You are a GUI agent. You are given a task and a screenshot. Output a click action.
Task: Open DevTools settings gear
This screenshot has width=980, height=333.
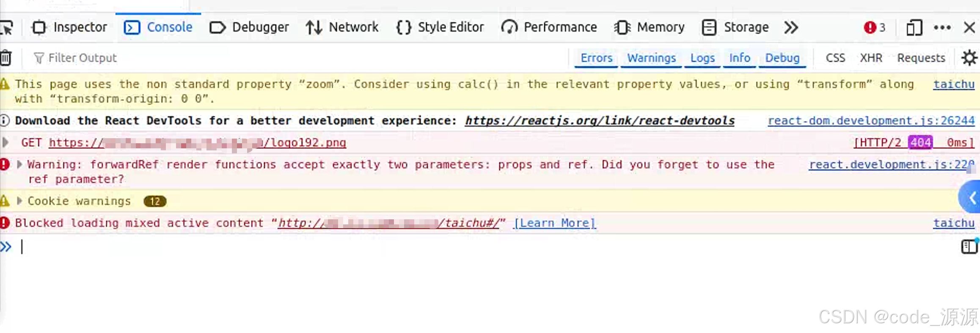click(969, 58)
